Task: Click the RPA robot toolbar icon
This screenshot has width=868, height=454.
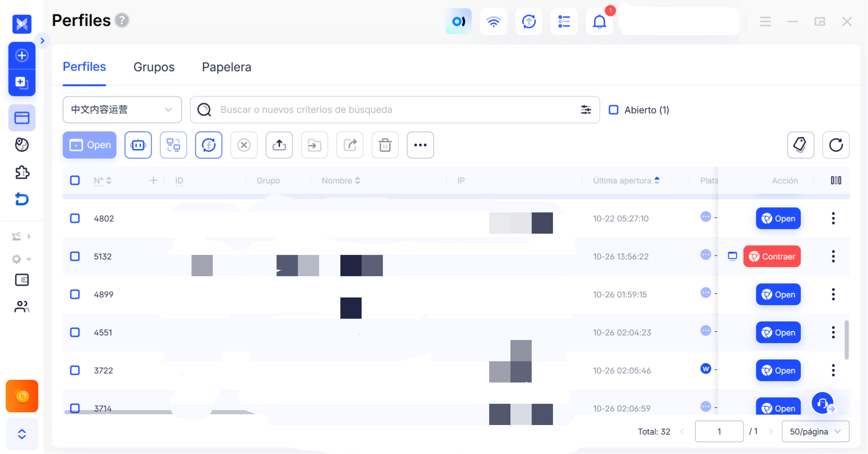Action: [138, 145]
